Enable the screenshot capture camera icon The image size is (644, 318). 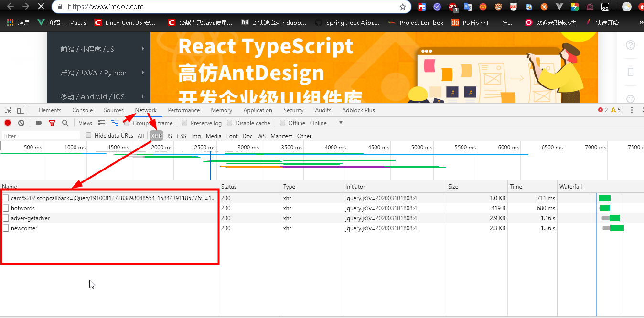39,123
